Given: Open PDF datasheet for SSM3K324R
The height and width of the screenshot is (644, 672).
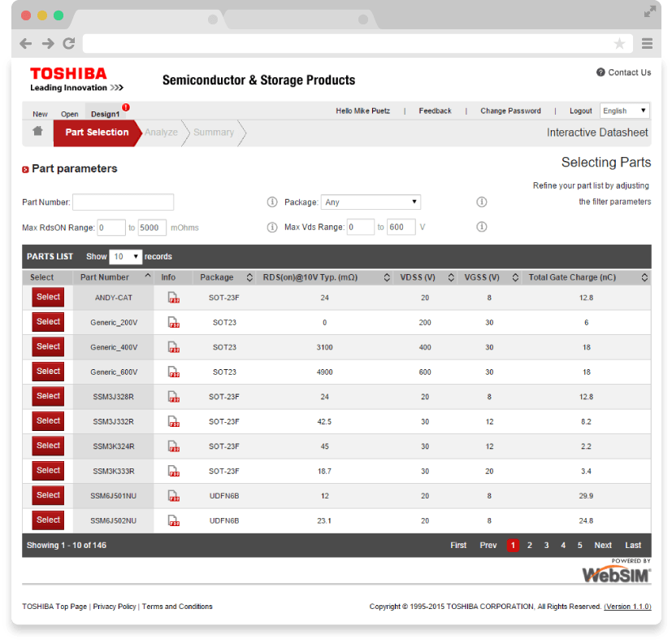Looking at the screenshot, I should pyautogui.click(x=174, y=446).
